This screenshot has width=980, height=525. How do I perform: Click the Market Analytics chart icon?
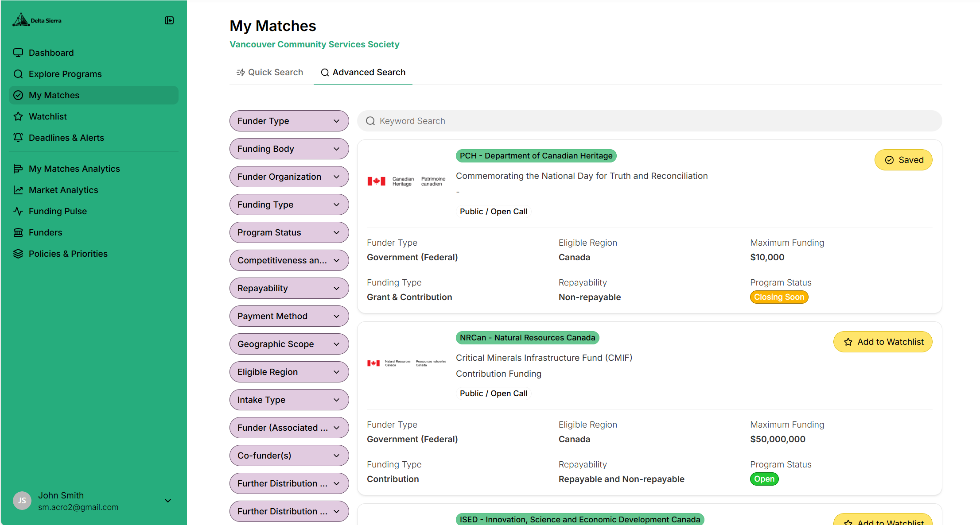[x=18, y=190]
